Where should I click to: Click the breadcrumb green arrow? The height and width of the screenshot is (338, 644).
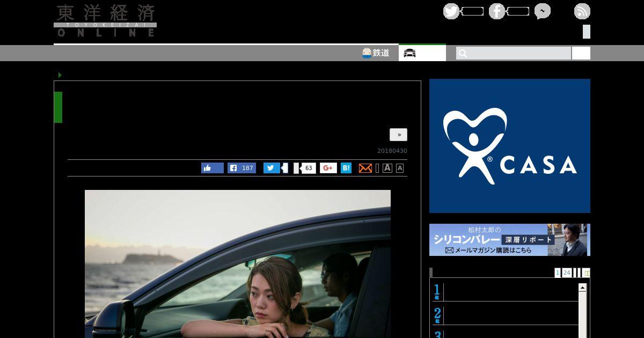tap(60, 75)
